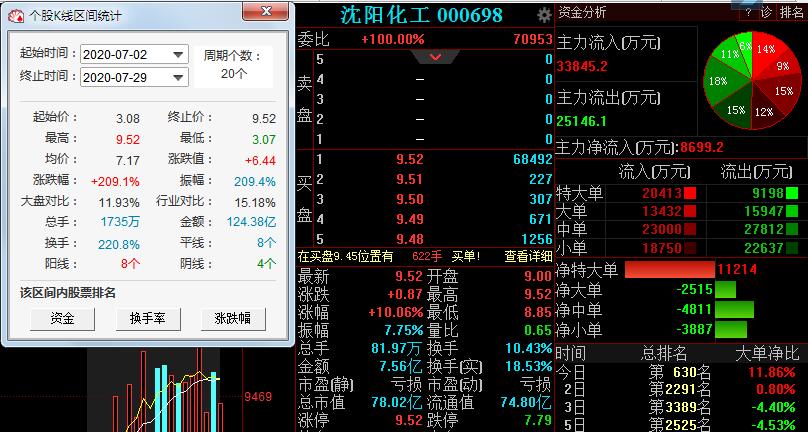Open start date dropdown 2020-07-02
Viewport: 808px width, 432px height.
click(x=134, y=54)
